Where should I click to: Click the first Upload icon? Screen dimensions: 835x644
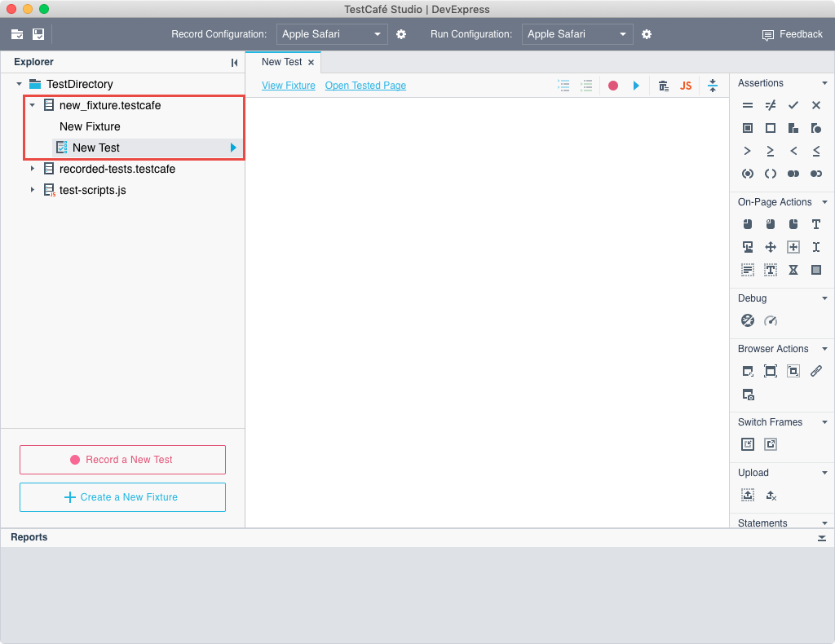748,495
